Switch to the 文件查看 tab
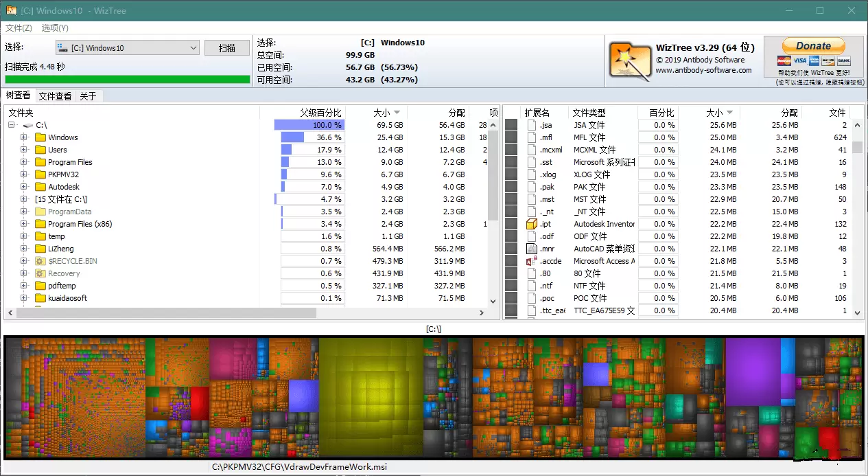 click(55, 96)
